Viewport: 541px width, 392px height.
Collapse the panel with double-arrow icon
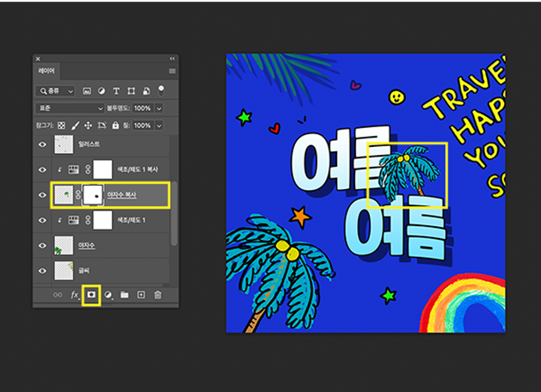pos(172,58)
